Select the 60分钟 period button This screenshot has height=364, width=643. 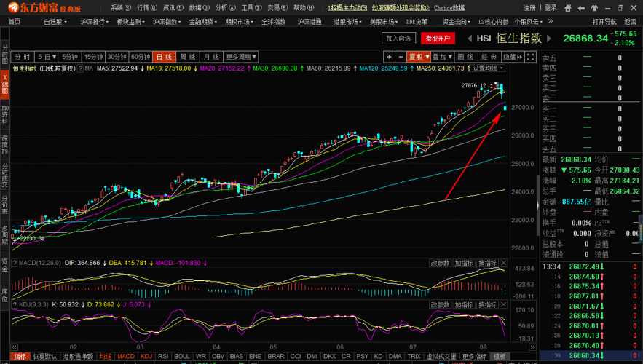141,57
